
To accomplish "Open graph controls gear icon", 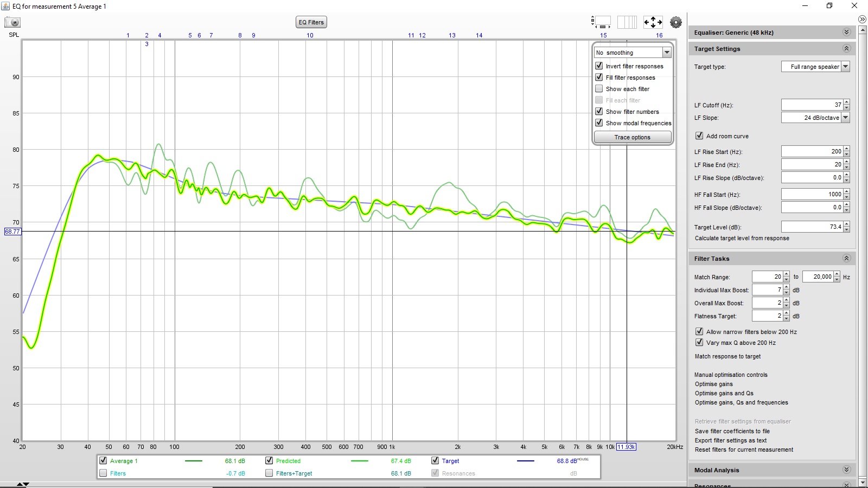I will pos(676,22).
